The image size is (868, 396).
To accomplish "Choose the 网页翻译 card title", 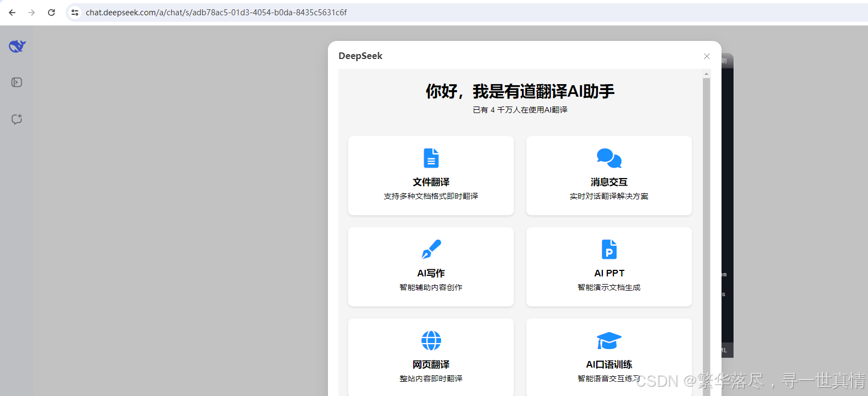I will point(431,364).
